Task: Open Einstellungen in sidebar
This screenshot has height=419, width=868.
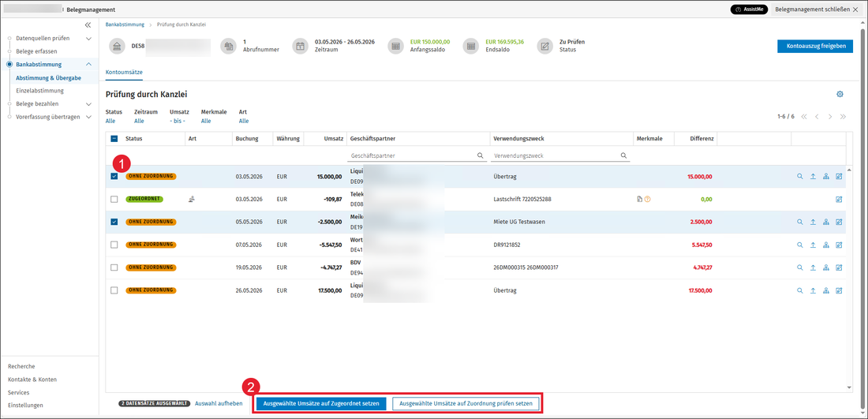Action: tap(25, 405)
